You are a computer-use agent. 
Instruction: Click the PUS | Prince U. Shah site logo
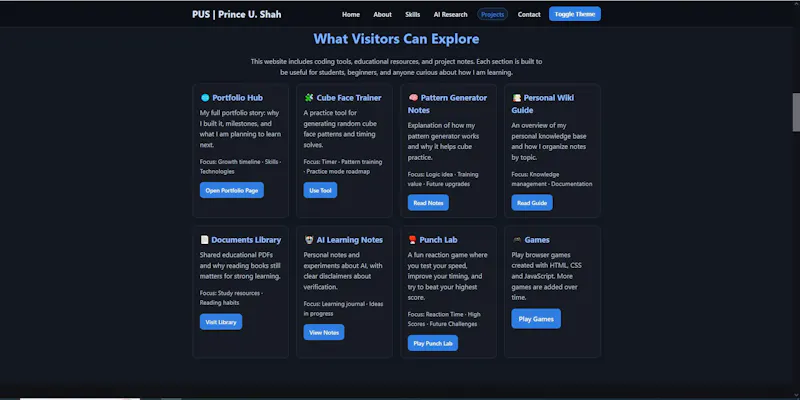[237, 14]
